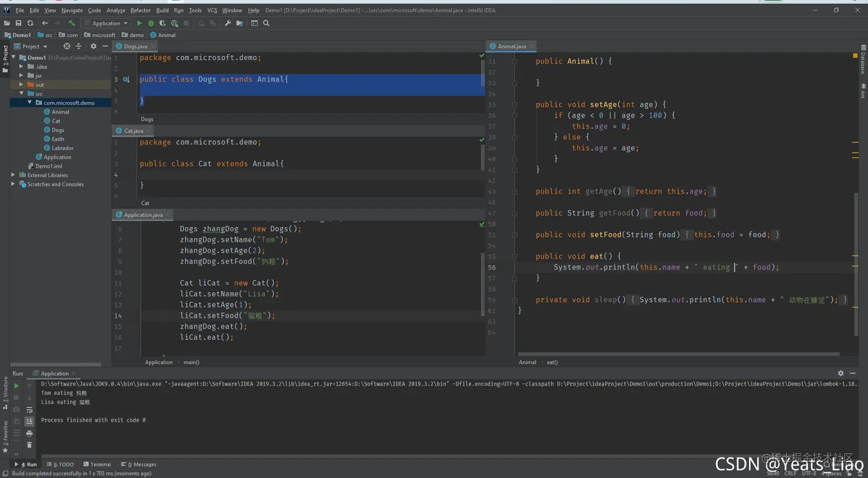Collapse the Demo1 project root node
Screen dimensions: 868x478
point(14,57)
